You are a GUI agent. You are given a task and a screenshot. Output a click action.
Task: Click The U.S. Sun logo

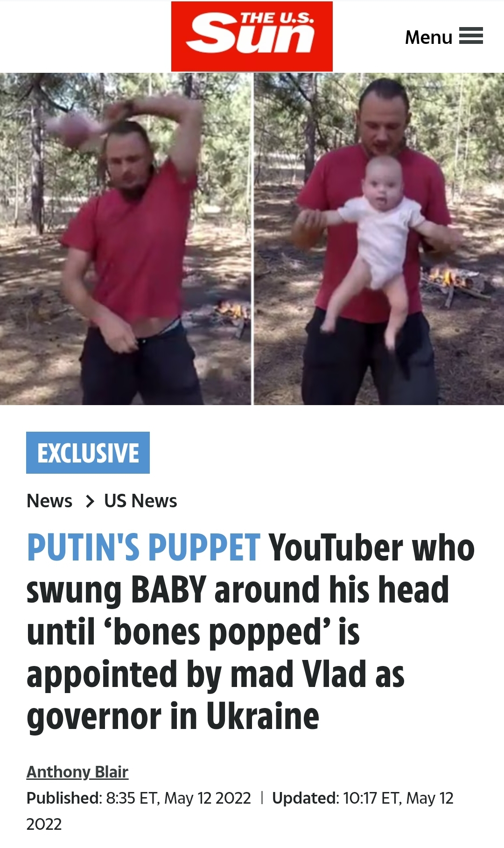(x=252, y=36)
